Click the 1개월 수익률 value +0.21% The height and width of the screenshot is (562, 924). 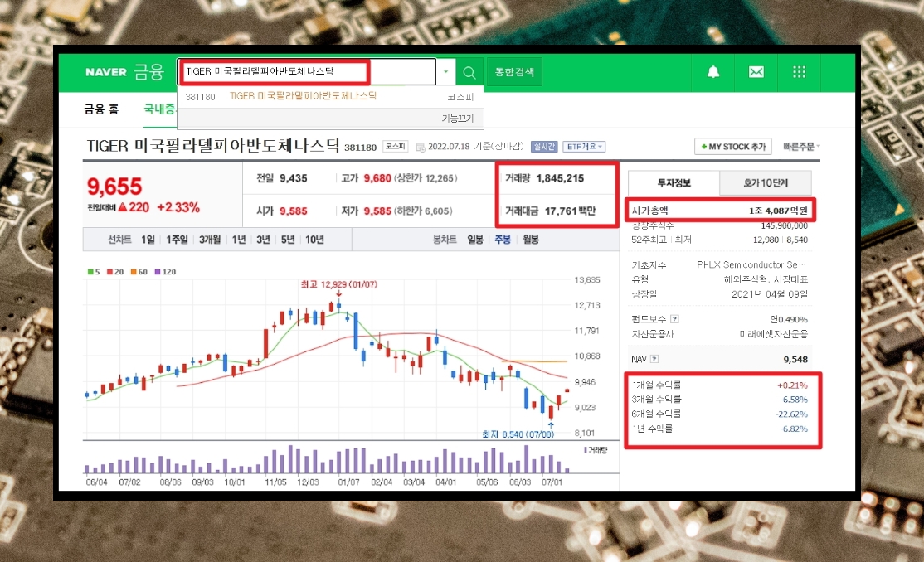tap(793, 385)
